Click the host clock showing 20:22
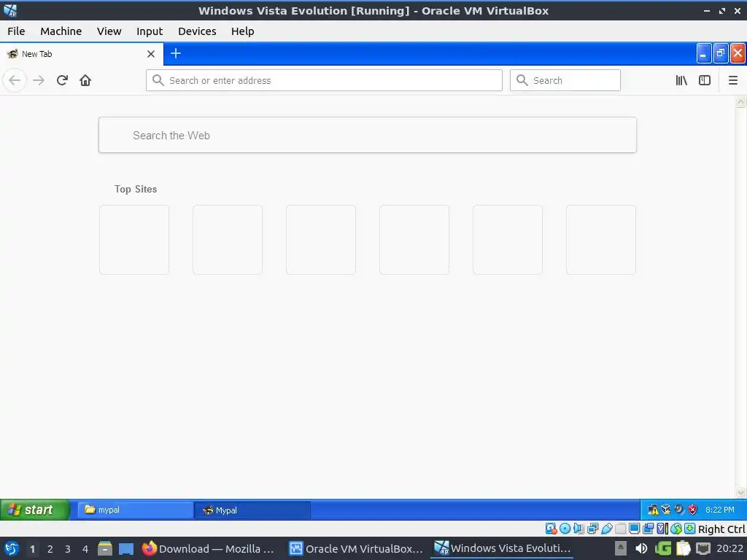 coord(729,548)
